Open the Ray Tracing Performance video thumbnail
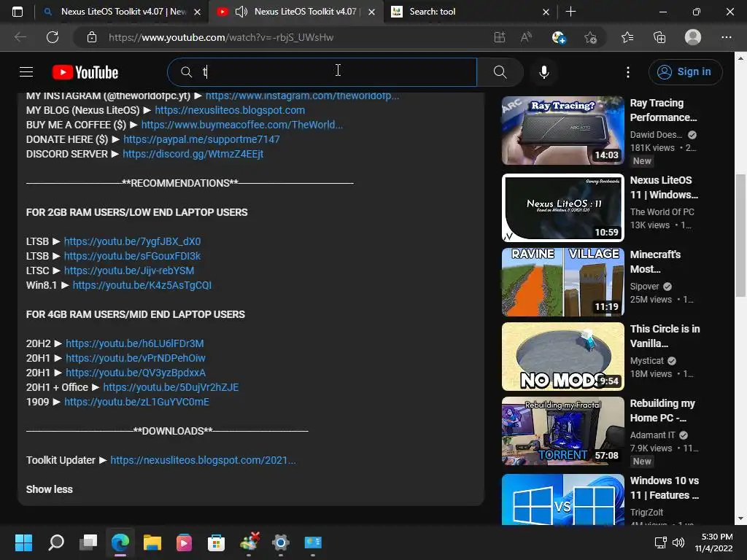Image resolution: width=747 pixels, height=560 pixels. (562, 131)
